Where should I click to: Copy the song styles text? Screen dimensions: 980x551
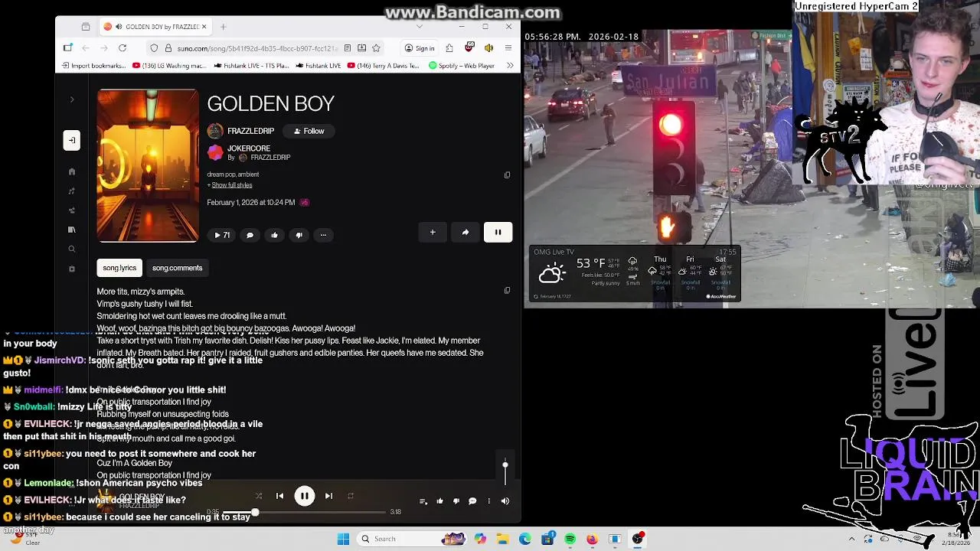tap(507, 175)
